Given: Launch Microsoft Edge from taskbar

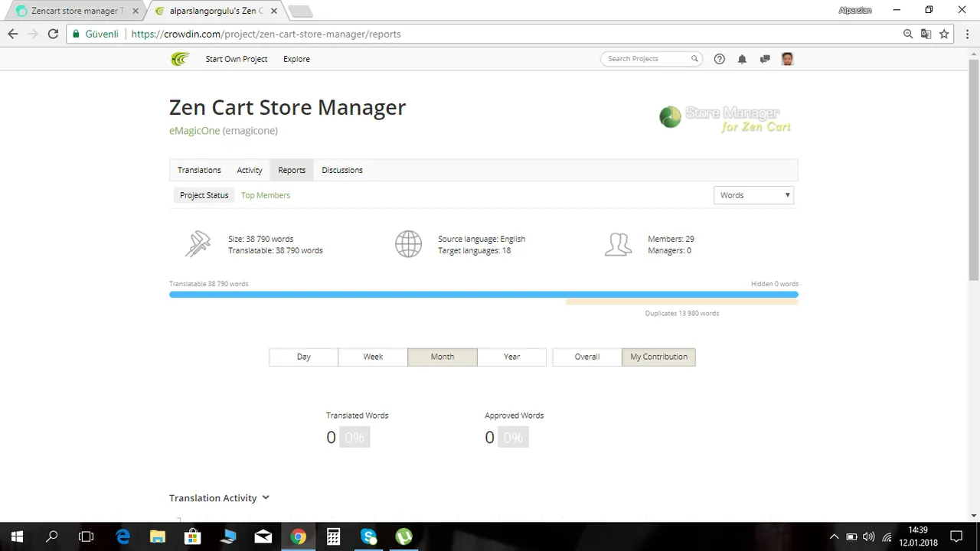Looking at the screenshot, I should 122,536.
